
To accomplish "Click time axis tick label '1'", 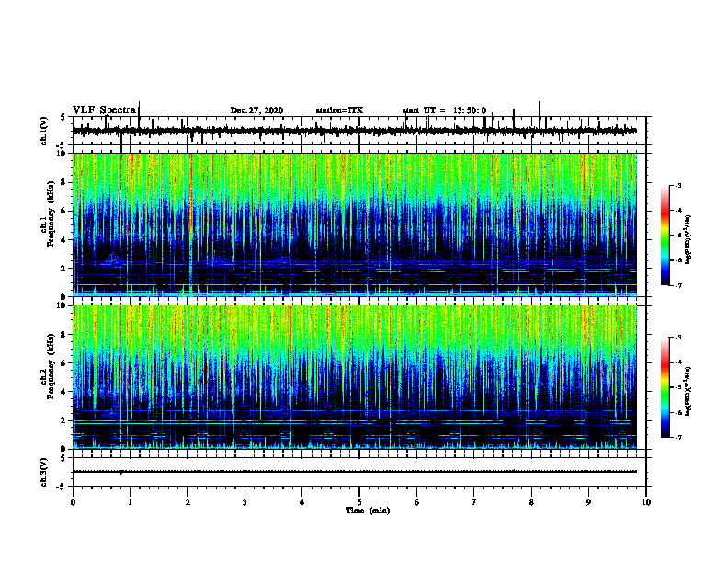I will (130, 502).
